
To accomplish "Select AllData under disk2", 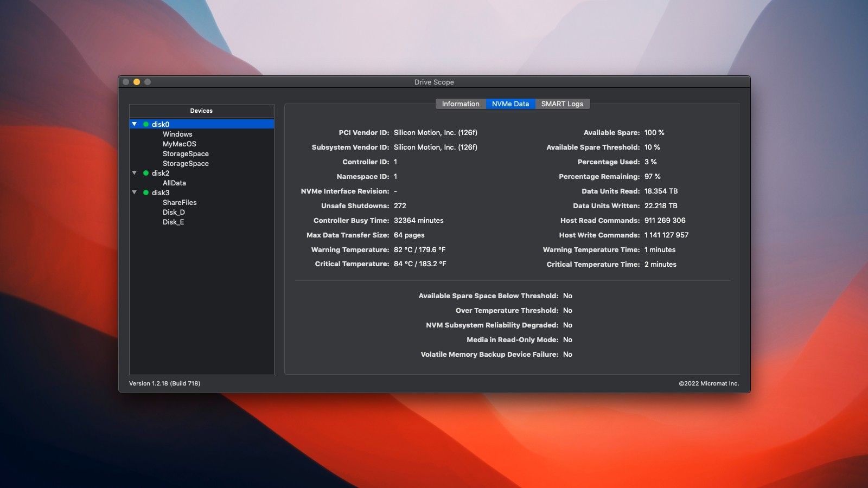I will (x=175, y=183).
